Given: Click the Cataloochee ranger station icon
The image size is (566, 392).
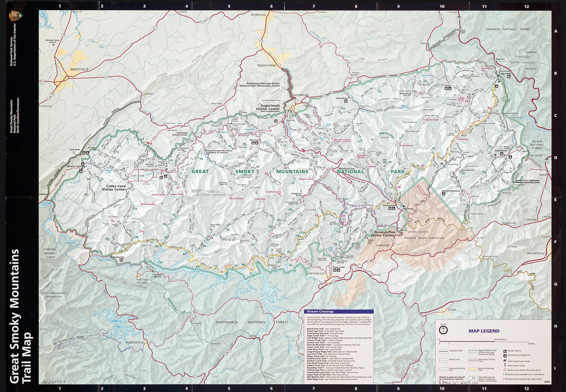Looking at the screenshot, I should (502, 154).
